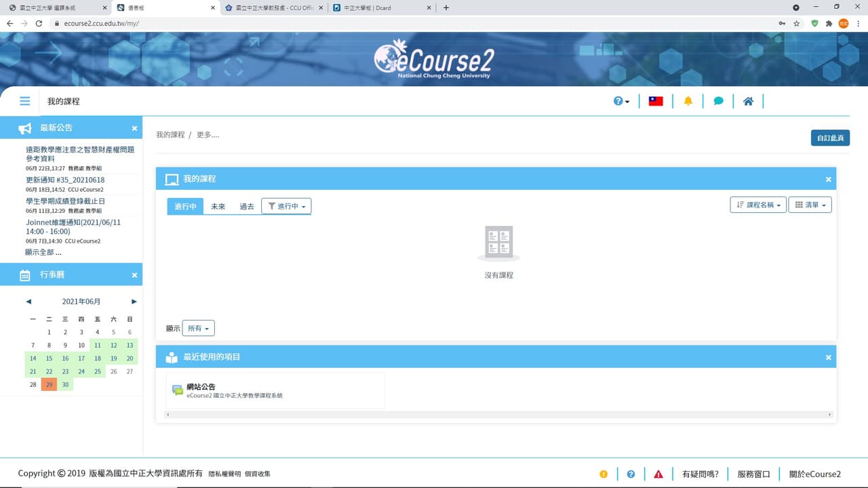Advance calendar to next month with right arrow
This screenshot has height=488, width=868.
pyautogui.click(x=134, y=301)
